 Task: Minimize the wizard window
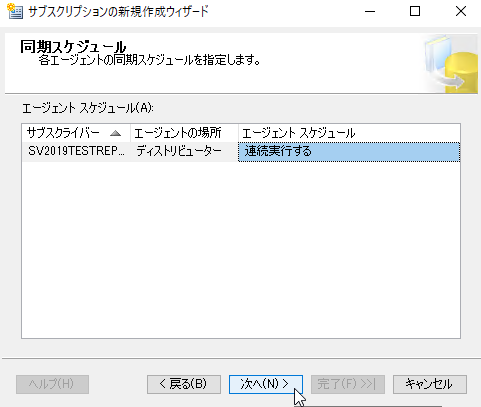tap(370, 11)
